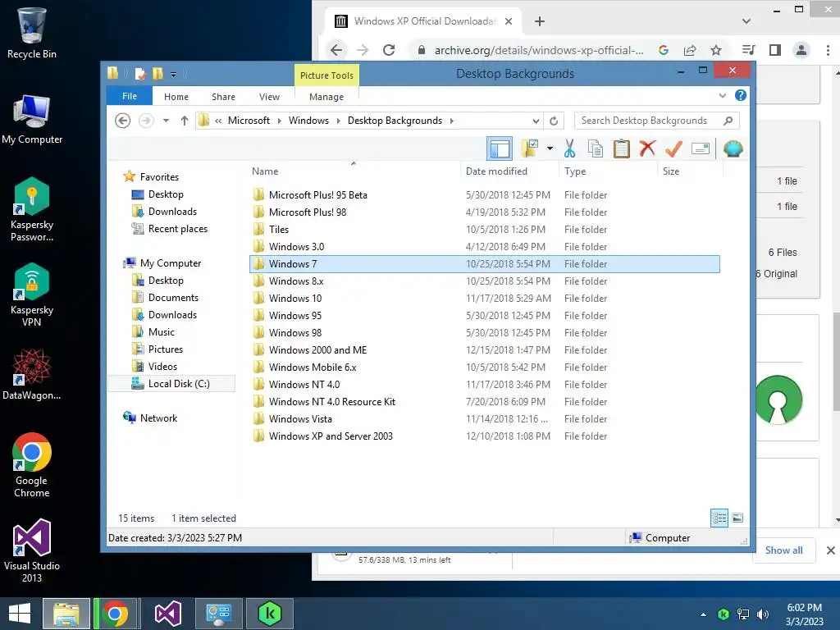Sort by the Name column header

pos(265,171)
